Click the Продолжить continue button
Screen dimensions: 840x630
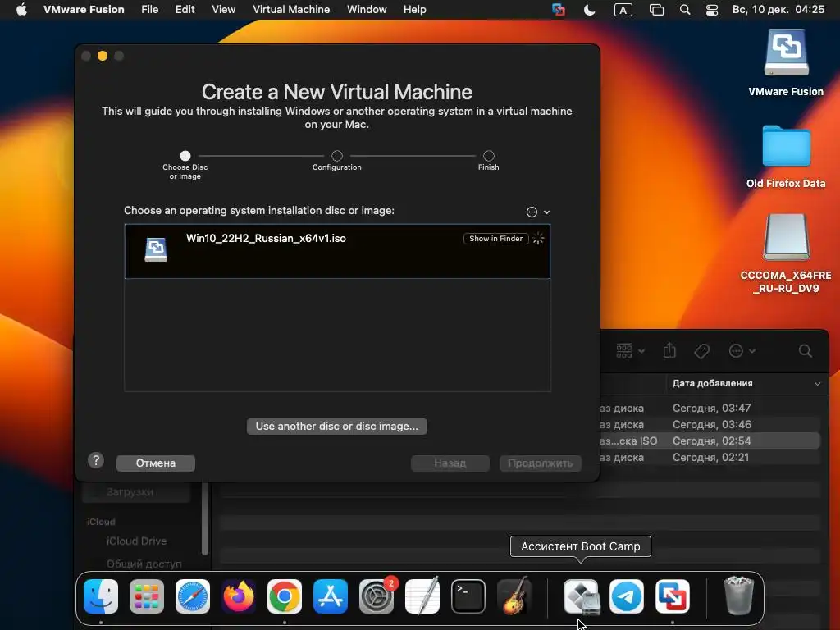pos(540,463)
